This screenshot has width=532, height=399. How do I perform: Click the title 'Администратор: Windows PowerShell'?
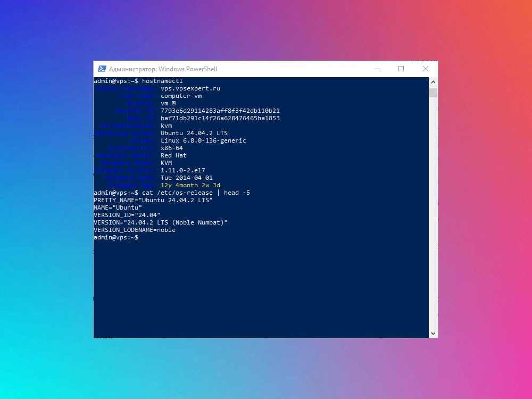coord(163,69)
